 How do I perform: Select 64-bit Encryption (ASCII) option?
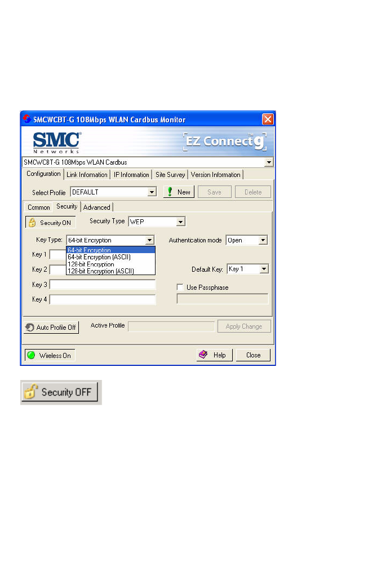tap(110, 257)
